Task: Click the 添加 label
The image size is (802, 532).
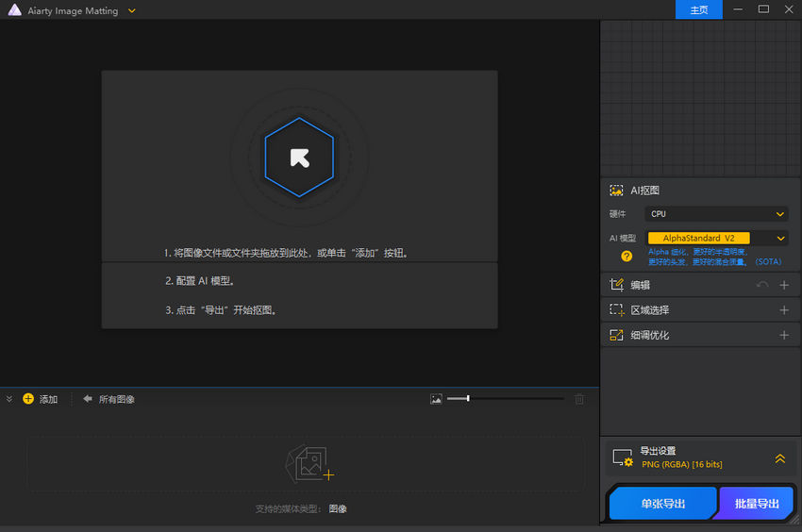Action: [48, 400]
